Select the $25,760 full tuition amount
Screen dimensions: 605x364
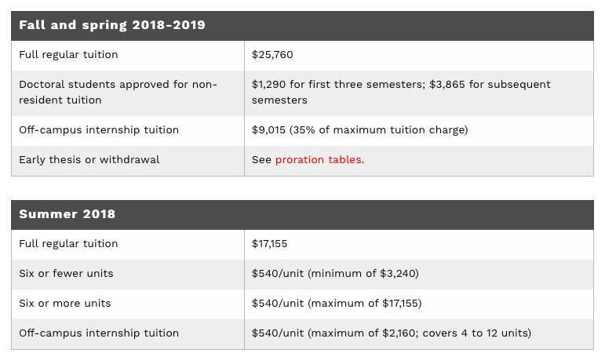[x=272, y=55]
